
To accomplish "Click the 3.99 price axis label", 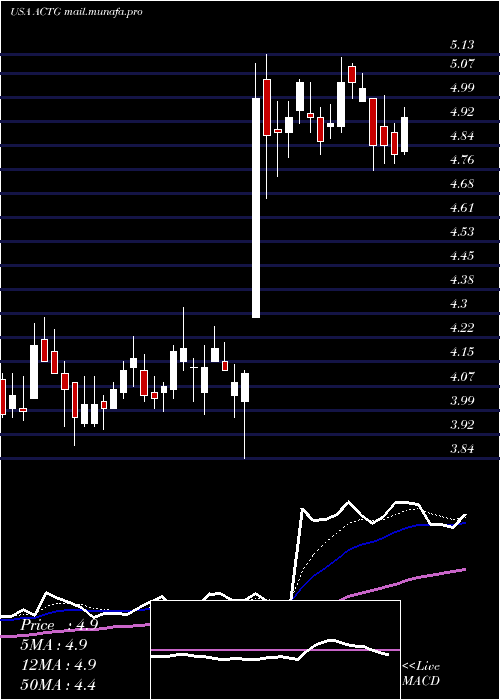I will tap(462, 400).
